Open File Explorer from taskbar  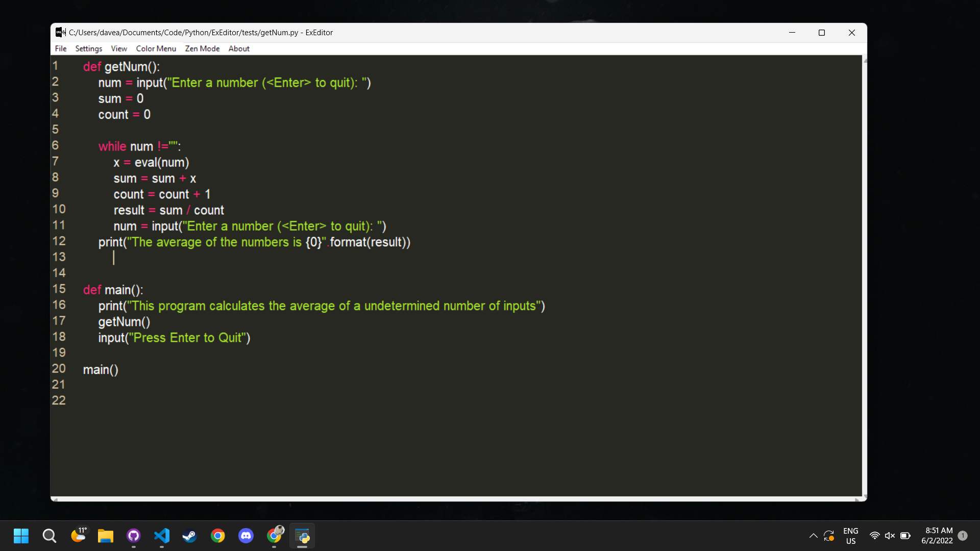coord(106,536)
